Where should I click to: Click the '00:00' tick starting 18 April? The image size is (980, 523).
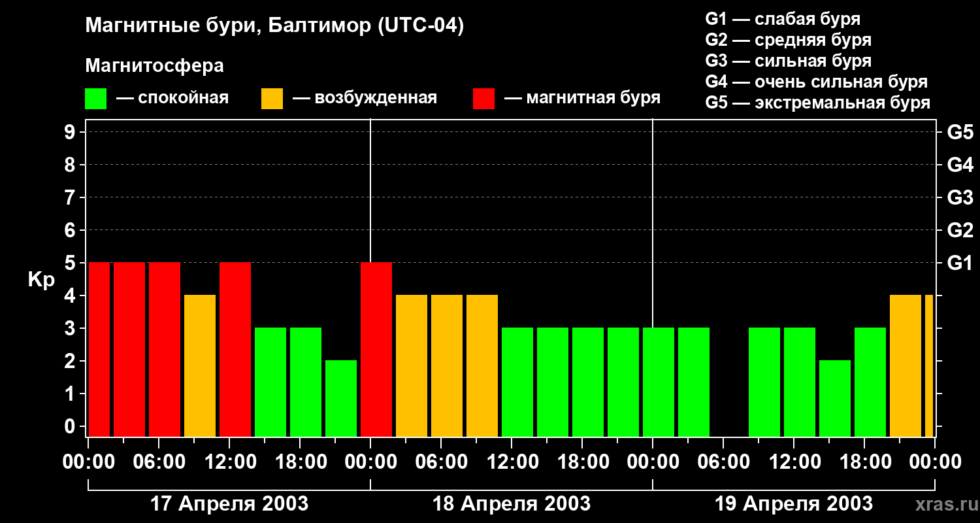[370, 462]
